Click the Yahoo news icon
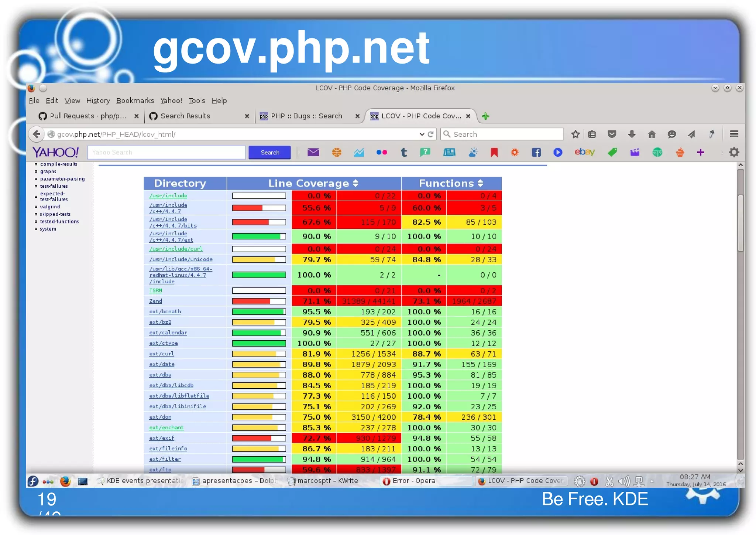 click(x=449, y=152)
